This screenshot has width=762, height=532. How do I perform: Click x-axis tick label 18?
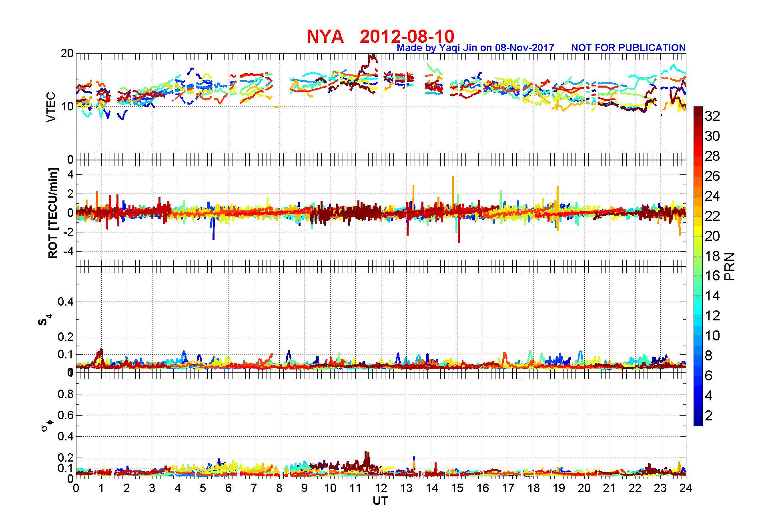(533, 488)
